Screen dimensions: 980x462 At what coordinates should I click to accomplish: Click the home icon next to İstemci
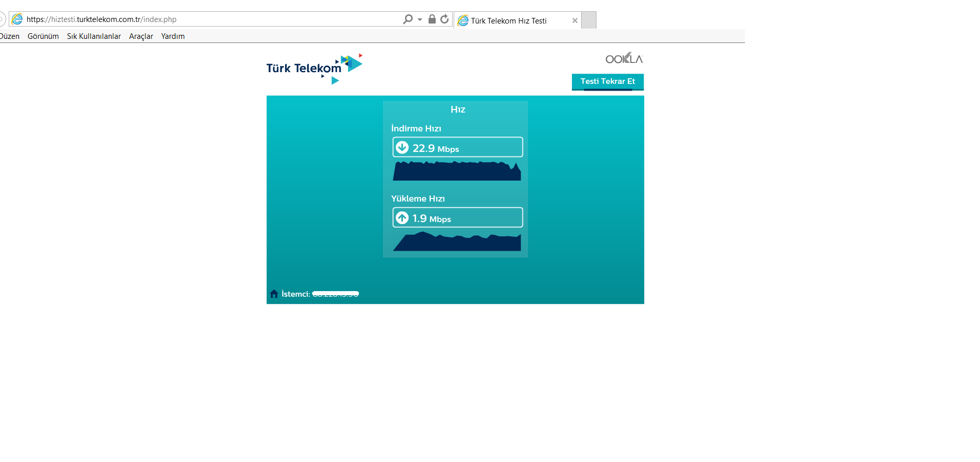pyautogui.click(x=274, y=294)
